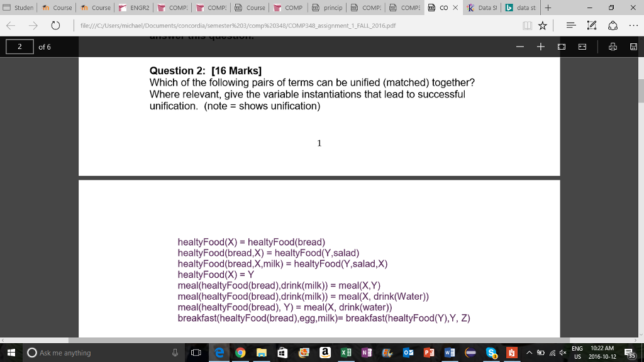Fit PDF to page
The width and height of the screenshot is (644, 362).
point(562,47)
